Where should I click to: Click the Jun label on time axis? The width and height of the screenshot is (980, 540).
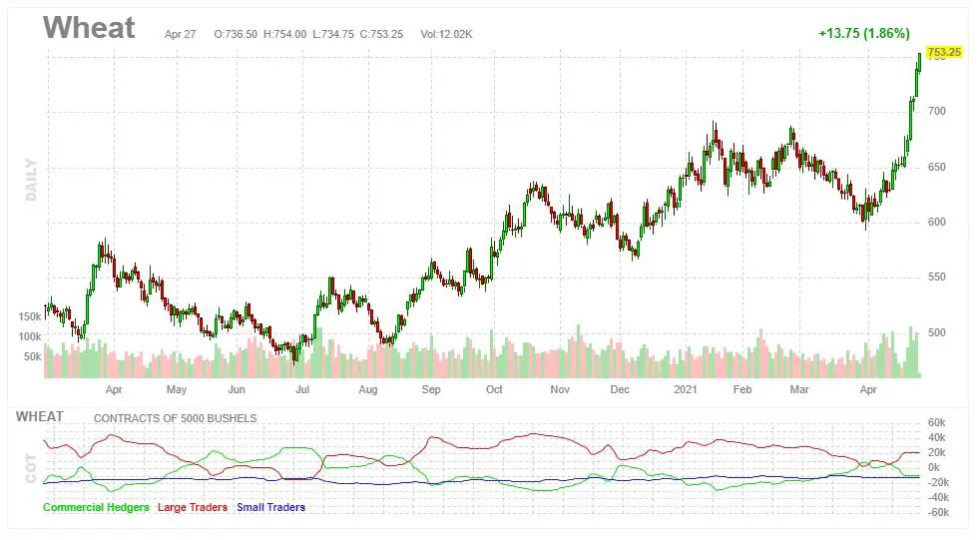237,390
